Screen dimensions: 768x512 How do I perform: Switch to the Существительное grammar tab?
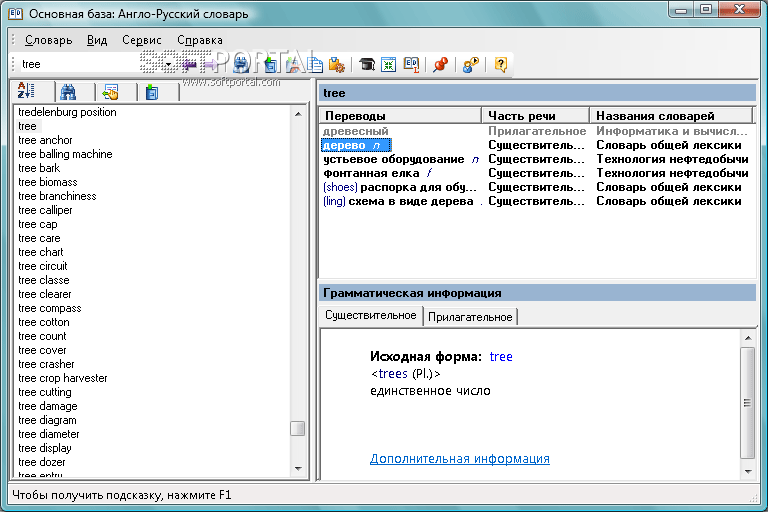371,316
